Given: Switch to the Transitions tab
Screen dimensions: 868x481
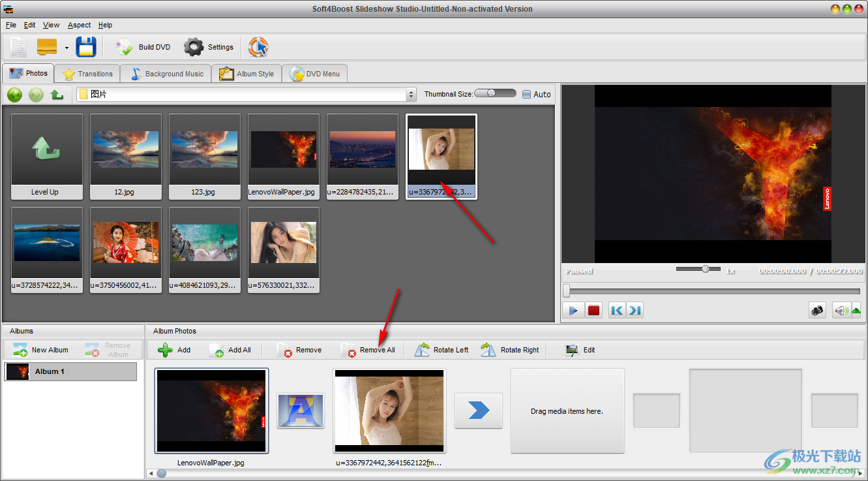Looking at the screenshot, I should 88,74.
